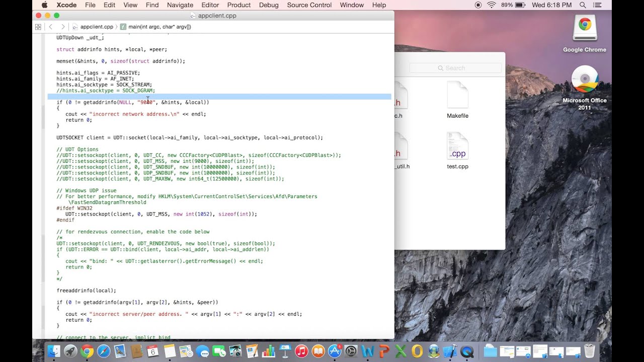Click the line "freeaddrinfo(local);"
644x362 pixels.
tap(87, 291)
